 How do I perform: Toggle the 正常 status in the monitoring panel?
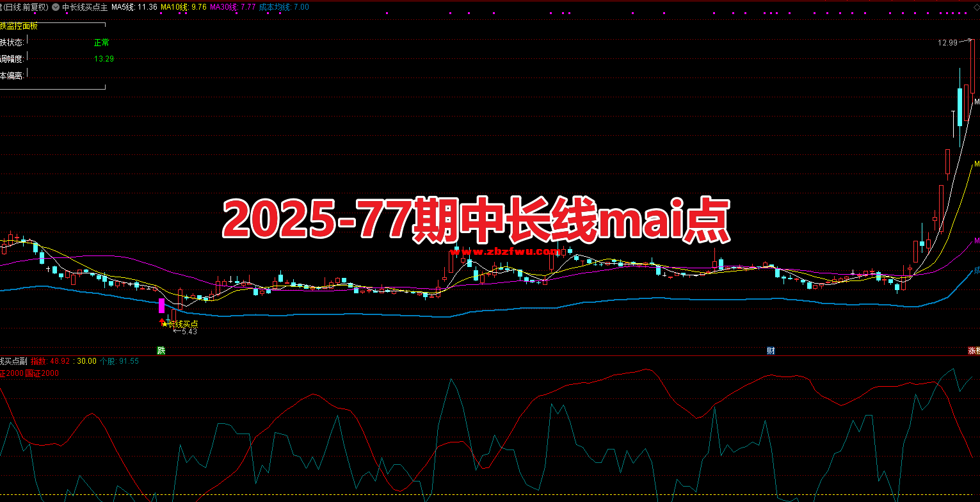coord(101,42)
